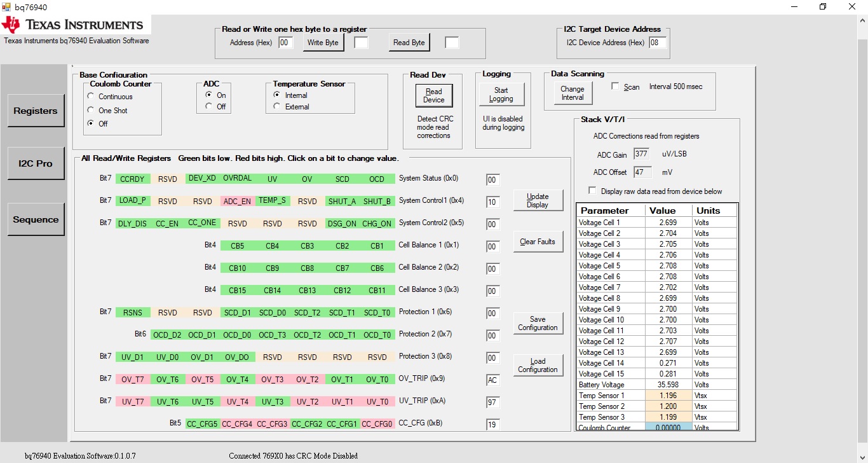Toggle the CC_CFG5 bit

203,424
